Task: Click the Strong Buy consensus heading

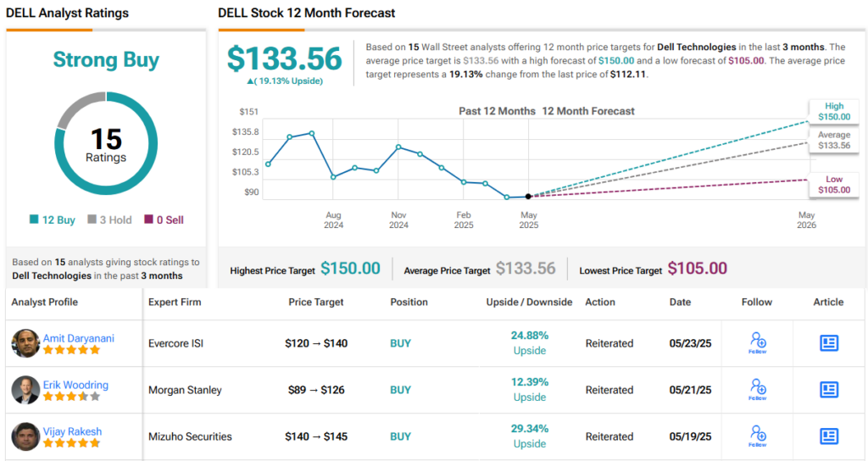Action: click(x=106, y=60)
